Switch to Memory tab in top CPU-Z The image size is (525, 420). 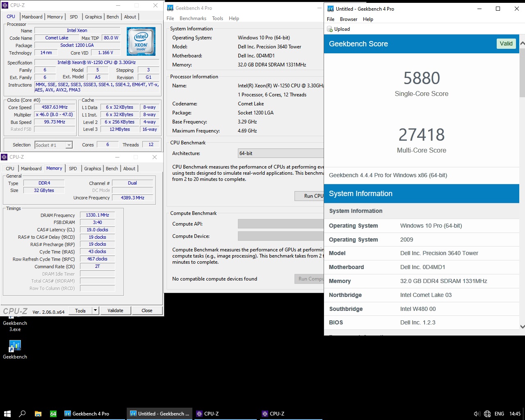55,17
